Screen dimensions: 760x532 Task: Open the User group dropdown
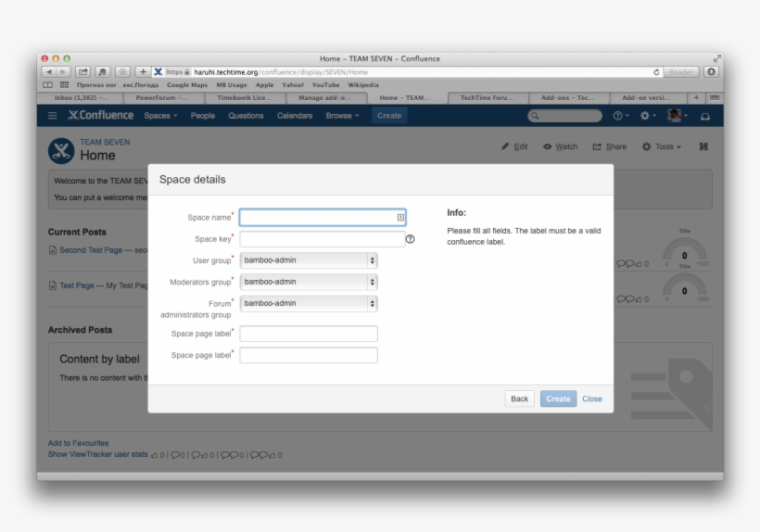pyautogui.click(x=309, y=260)
